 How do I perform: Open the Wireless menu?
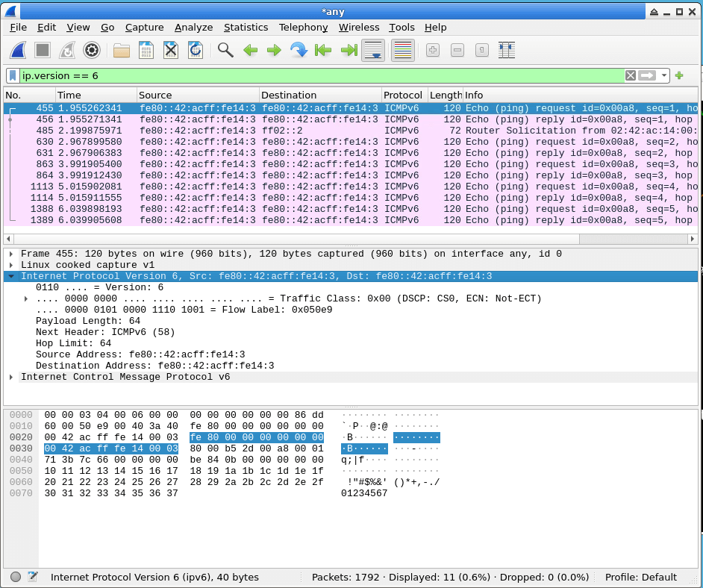(359, 28)
